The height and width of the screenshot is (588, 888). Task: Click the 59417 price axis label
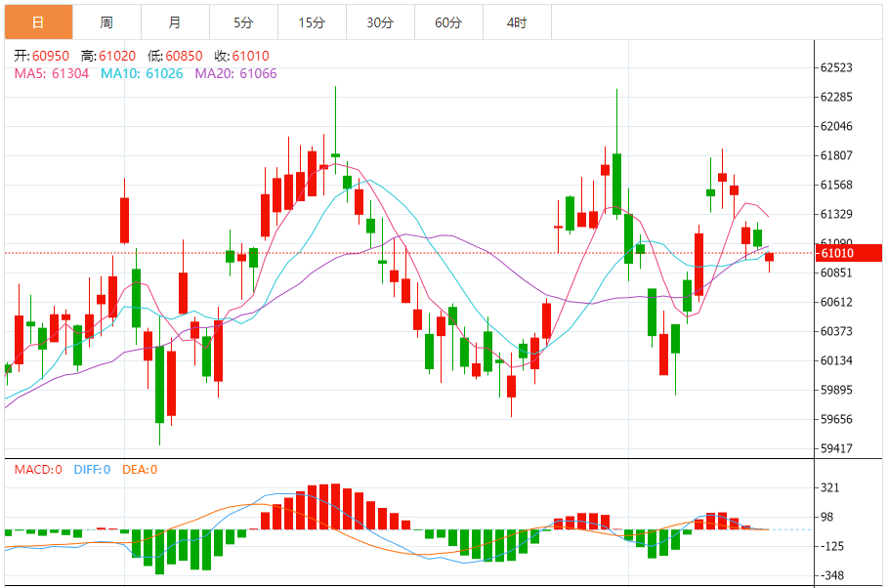(x=836, y=448)
